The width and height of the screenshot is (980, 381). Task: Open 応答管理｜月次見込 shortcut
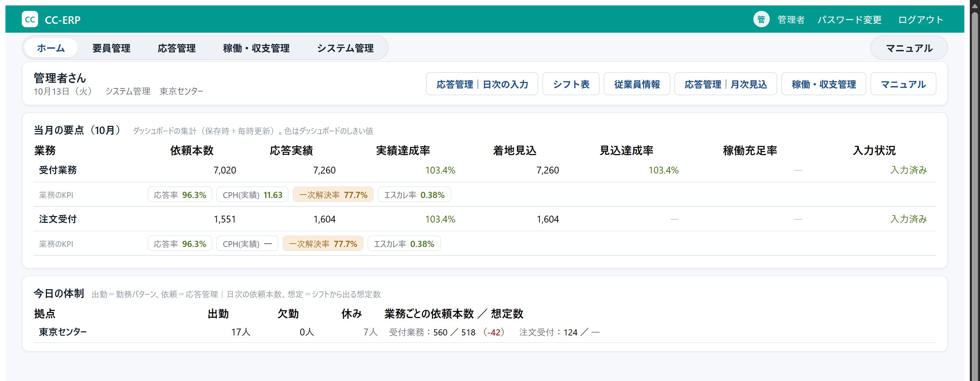pos(725,84)
